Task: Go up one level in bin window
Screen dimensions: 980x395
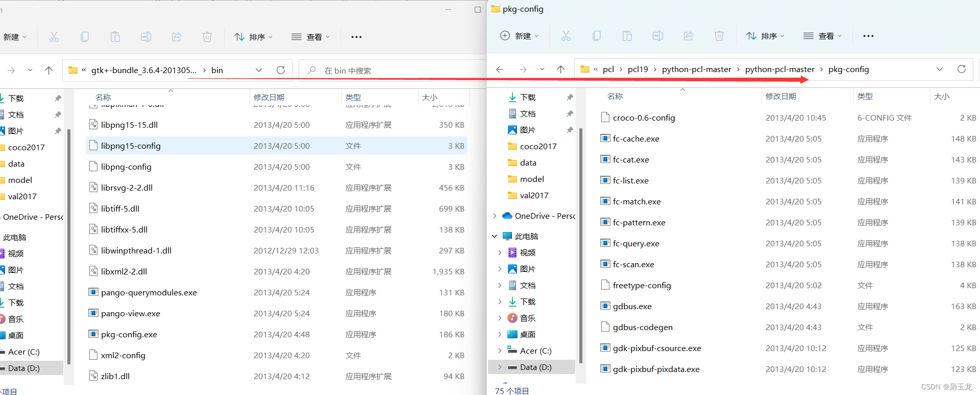Action: [48, 70]
